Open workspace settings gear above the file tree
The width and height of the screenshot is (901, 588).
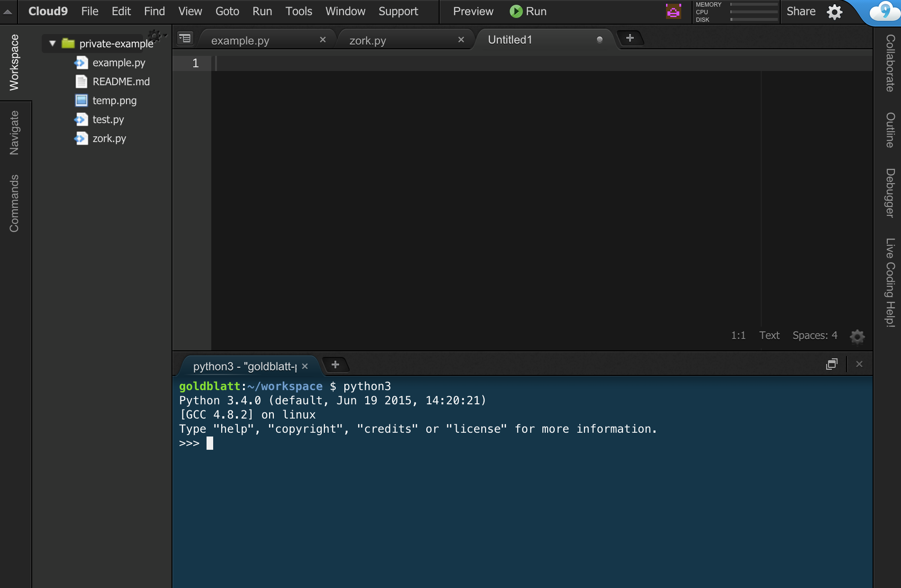154,35
